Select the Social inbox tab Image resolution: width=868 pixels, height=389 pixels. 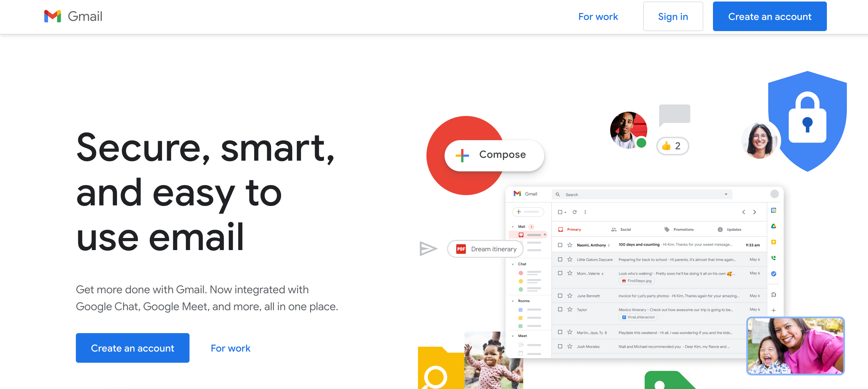pos(625,229)
